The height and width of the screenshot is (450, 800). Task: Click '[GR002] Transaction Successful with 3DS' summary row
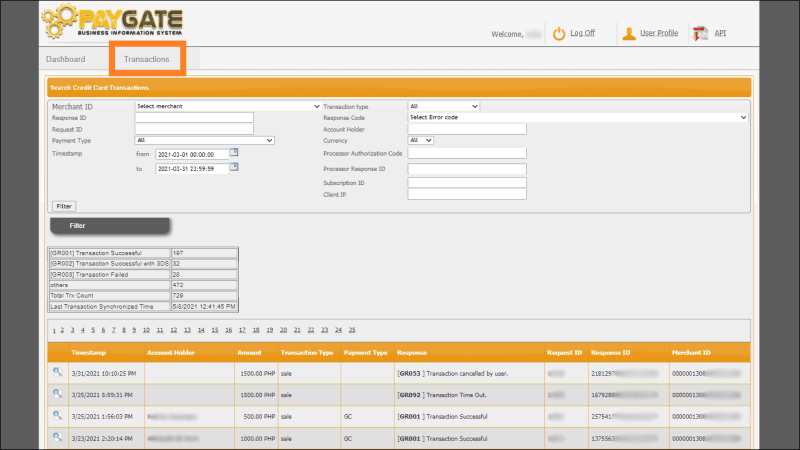point(143,264)
